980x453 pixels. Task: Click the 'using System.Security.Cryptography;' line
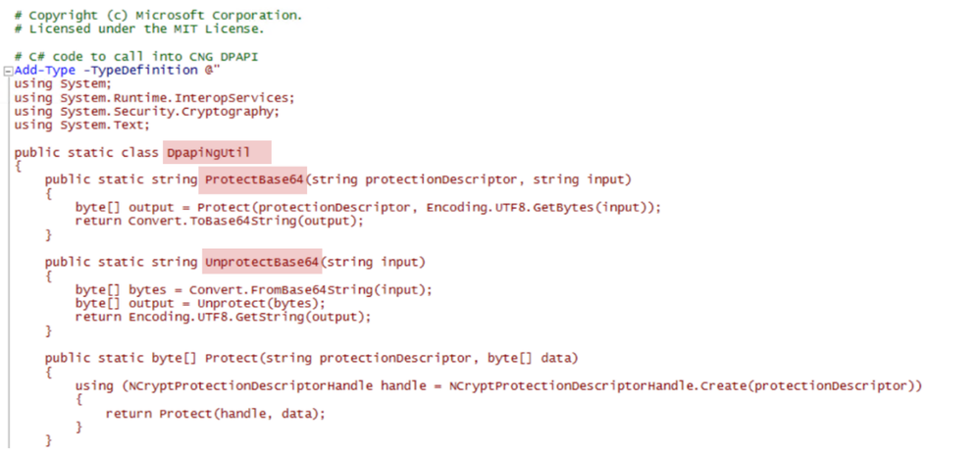[x=147, y=111]
